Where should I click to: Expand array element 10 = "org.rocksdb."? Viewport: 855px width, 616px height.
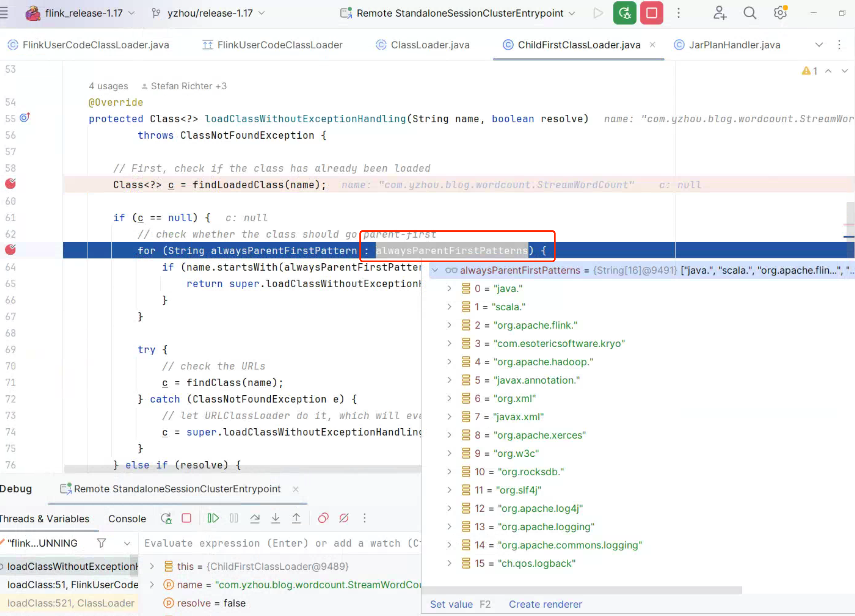(x=449, y=472)
